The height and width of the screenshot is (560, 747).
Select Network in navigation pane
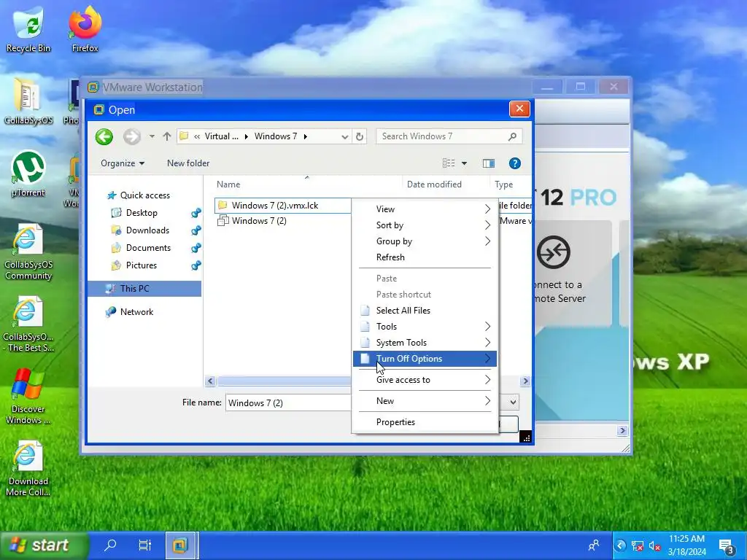136,312
